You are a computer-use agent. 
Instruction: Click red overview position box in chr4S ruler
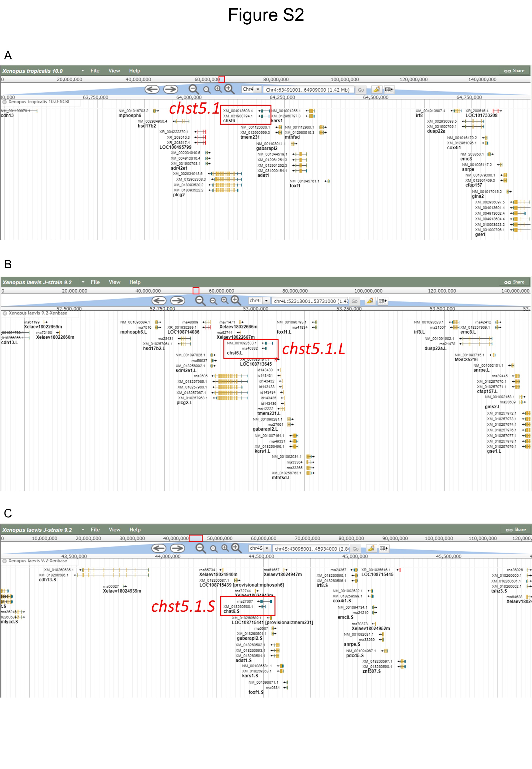point(196,538)
